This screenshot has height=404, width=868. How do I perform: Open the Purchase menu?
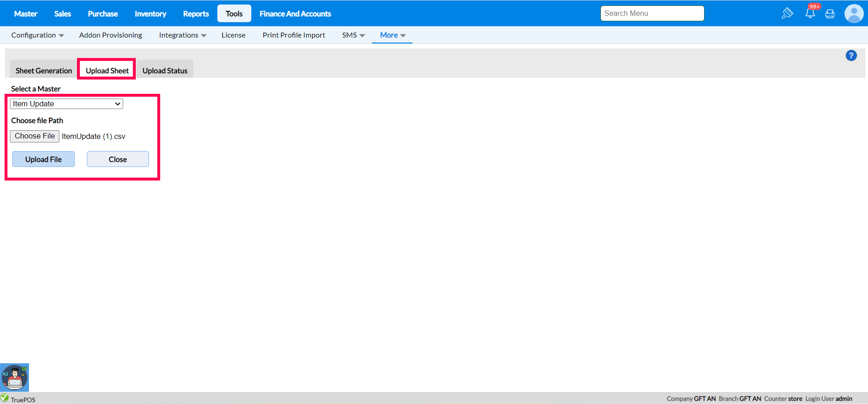[x=103, y=14]
